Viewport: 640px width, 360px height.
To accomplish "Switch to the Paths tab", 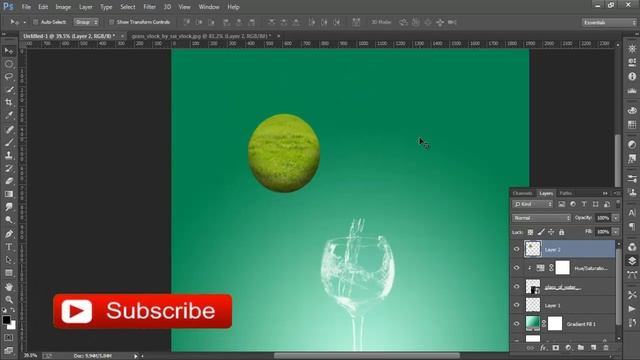I will 566,193.
